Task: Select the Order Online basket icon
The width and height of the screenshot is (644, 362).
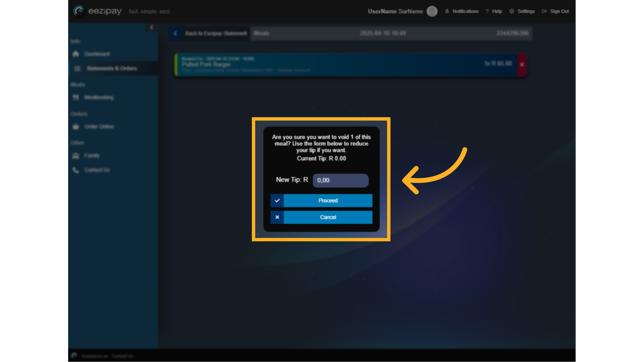Action: tap(76, 126)
